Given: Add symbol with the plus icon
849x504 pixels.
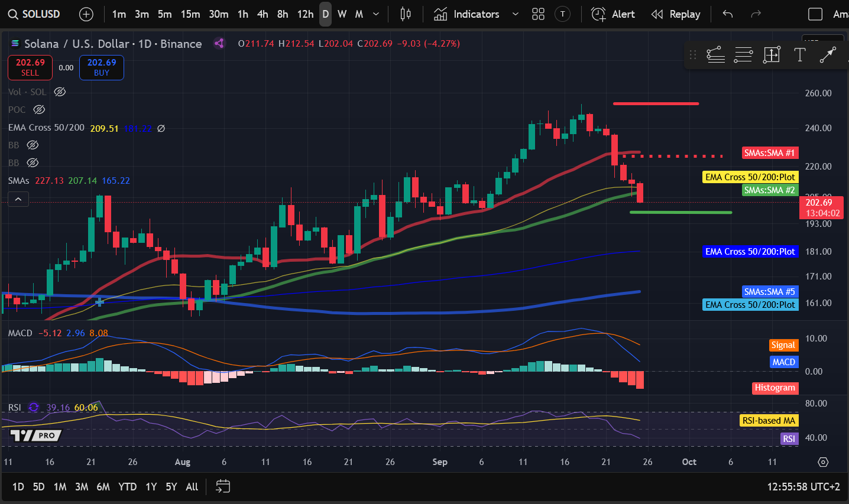Looking at the screenshot, I should click(86, 14).
